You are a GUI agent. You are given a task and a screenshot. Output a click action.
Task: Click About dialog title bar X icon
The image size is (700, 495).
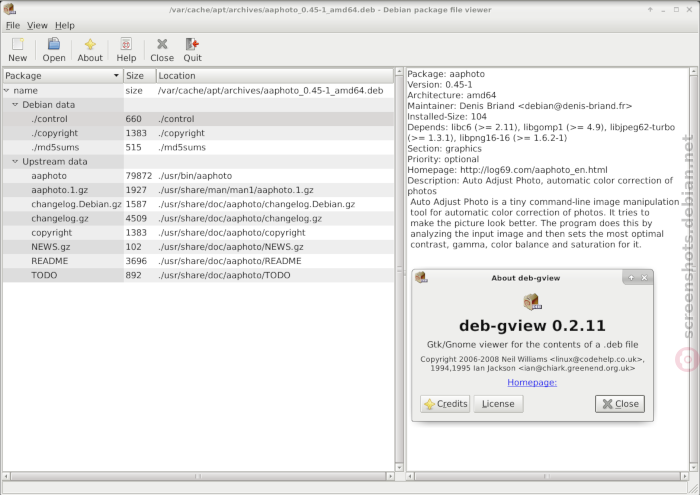tap(644, 278)
